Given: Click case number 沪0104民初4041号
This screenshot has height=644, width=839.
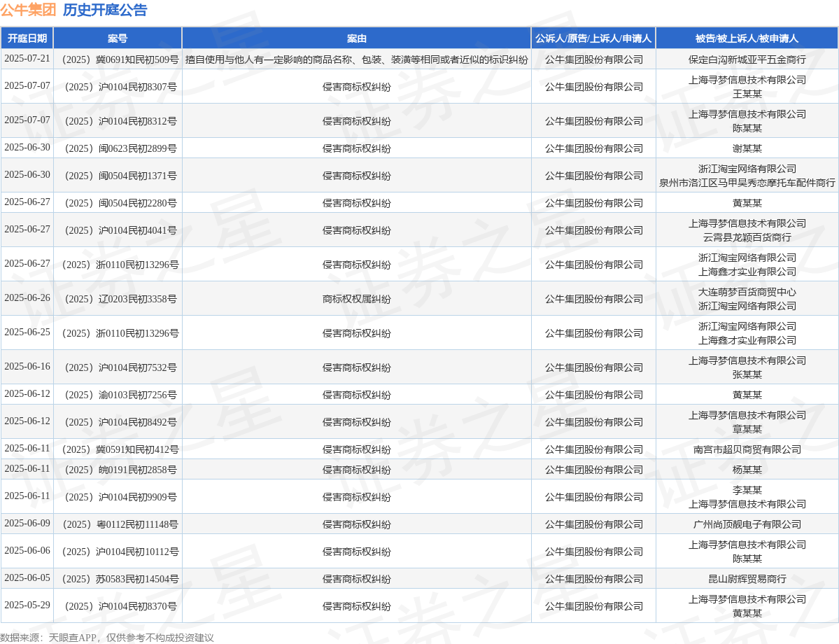Looking at the screenshot, I should [120, 230].
